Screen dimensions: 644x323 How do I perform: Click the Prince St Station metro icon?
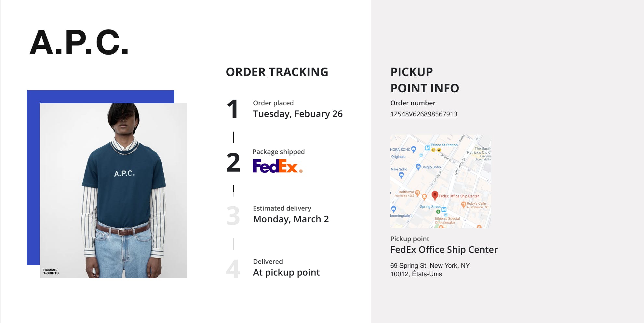(428, 148)
